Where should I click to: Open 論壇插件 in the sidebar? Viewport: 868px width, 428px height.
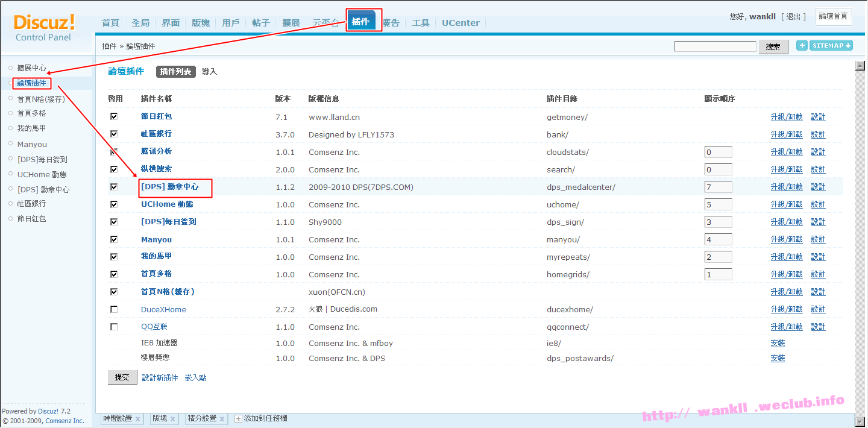pyautogui.click(x=31, y=83)
